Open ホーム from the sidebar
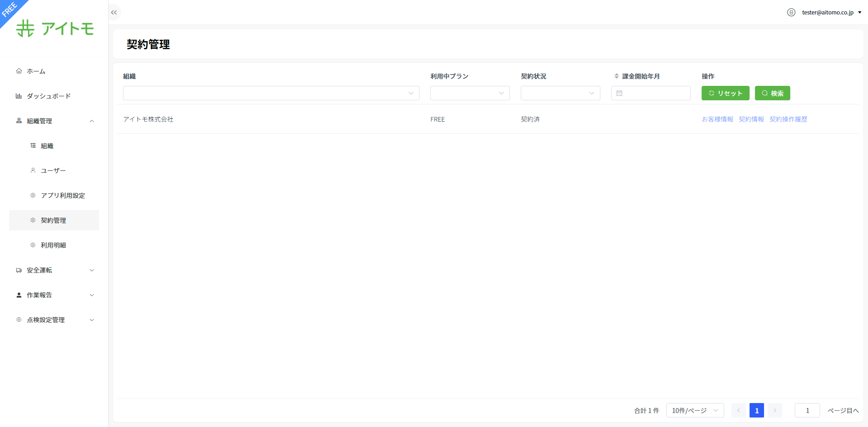This screenshot has width=868, height=427. (x=36, y=71)
